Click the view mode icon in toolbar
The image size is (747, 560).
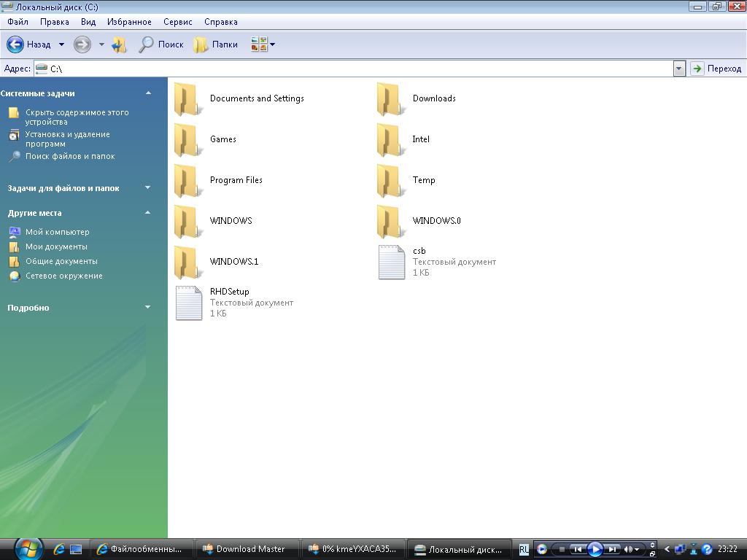(259, 44)
